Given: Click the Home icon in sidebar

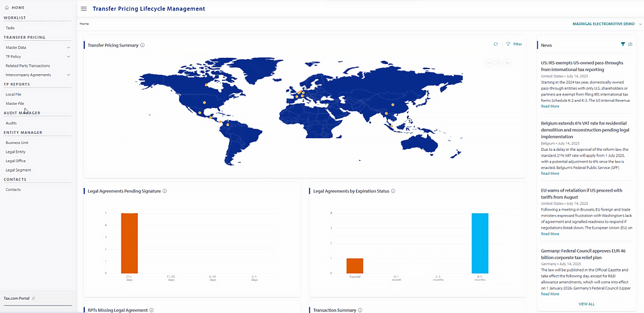Looking at the screenshot, I should pos(6,8).
